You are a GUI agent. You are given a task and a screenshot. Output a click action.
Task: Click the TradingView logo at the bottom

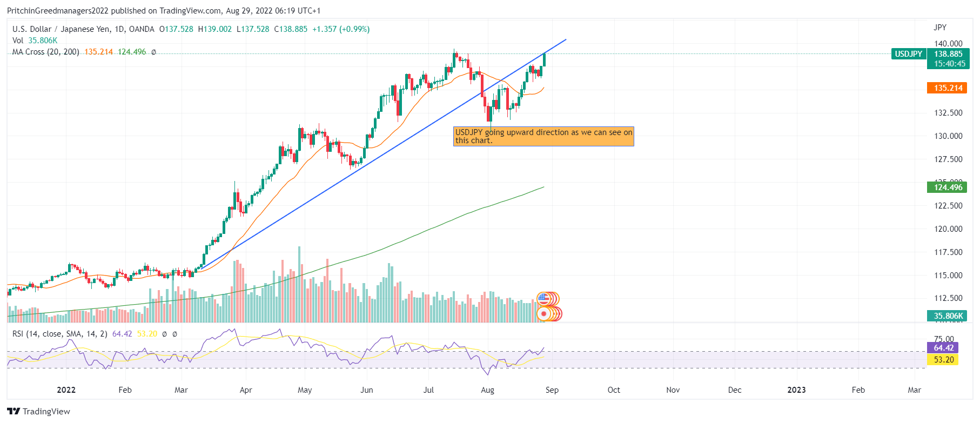[x=39, y=412]
